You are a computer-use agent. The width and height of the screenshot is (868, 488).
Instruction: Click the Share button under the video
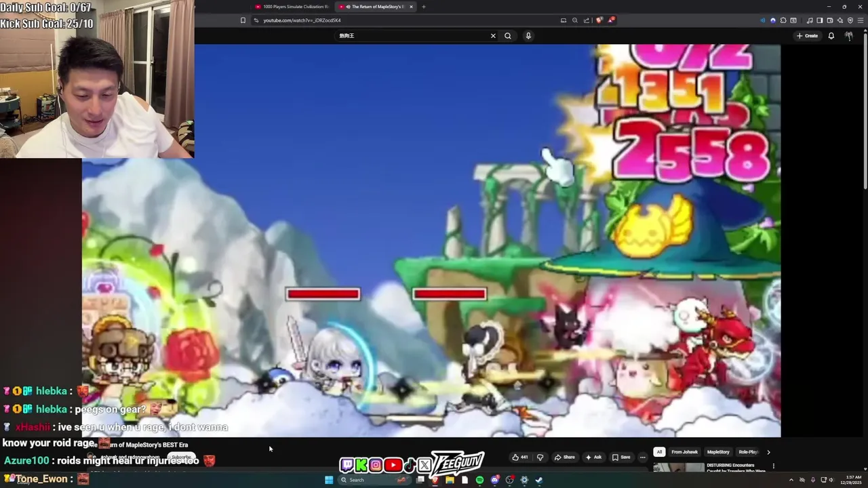[x=564, y=457]
